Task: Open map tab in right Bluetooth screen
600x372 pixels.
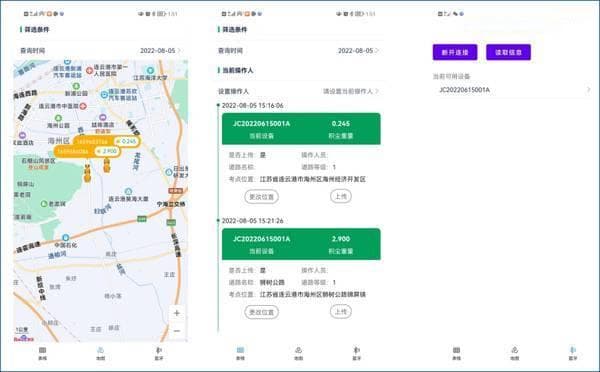Action: pos(515,354)
